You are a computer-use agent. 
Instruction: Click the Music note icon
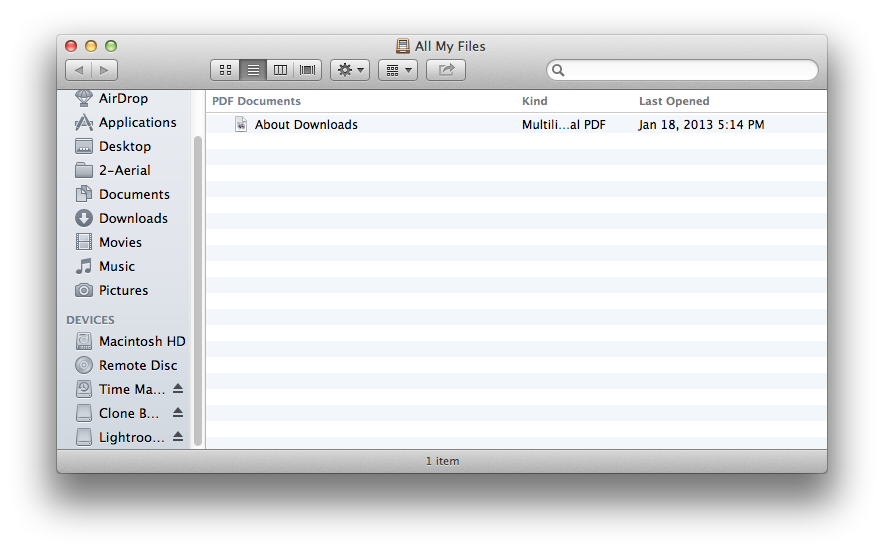84,266
